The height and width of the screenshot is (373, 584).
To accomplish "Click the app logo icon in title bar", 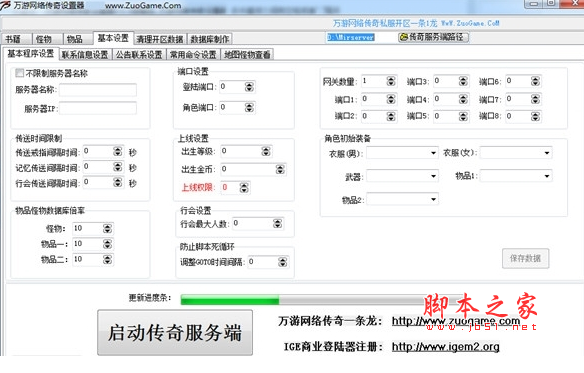I will click(6, 6).
